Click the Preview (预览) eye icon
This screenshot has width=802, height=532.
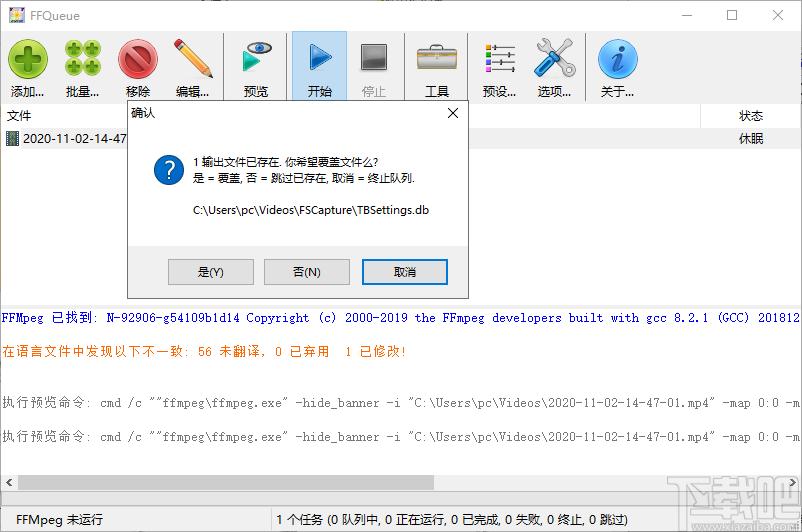(256, 57)
